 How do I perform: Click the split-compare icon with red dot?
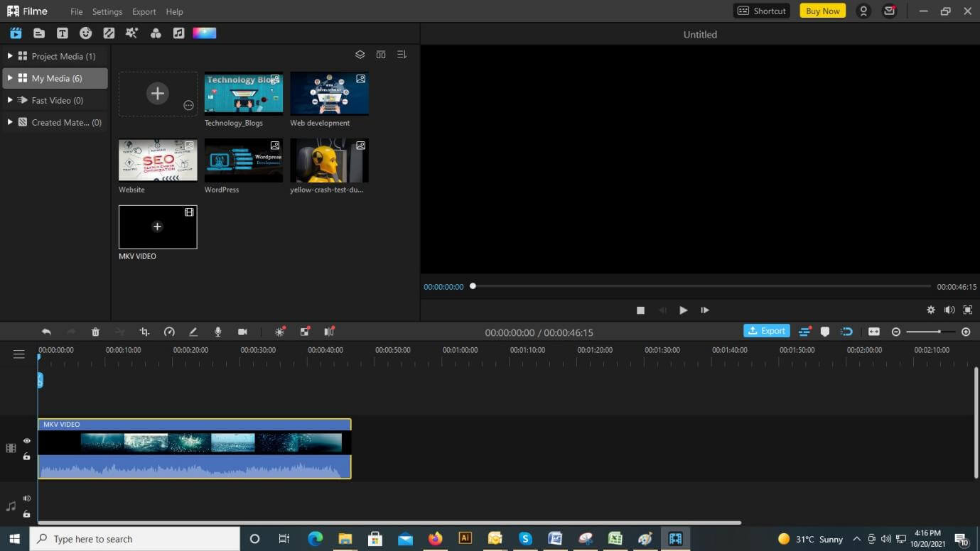click(x=329, y=332)
